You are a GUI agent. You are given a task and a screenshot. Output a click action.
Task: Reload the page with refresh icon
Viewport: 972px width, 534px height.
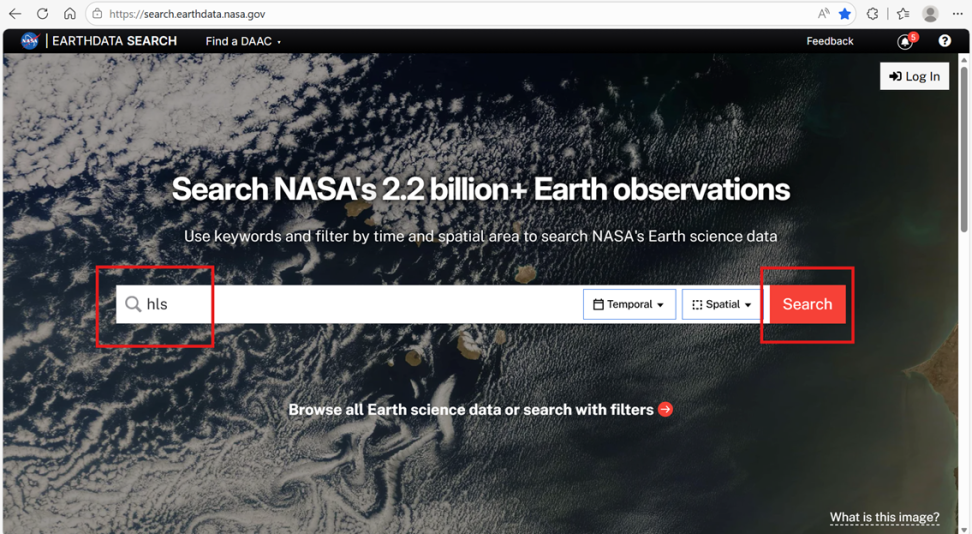click(42, 14)
